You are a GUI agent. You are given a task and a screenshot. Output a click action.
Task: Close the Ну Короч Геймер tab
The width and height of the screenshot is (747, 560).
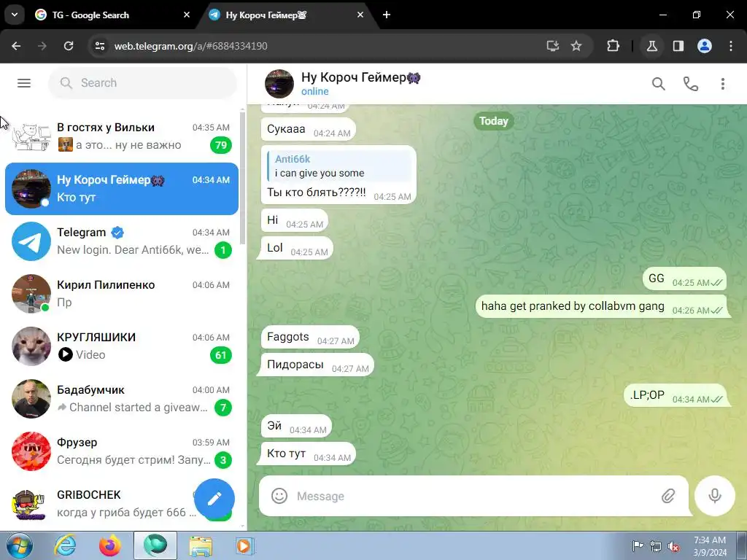(x=360, y=15)
